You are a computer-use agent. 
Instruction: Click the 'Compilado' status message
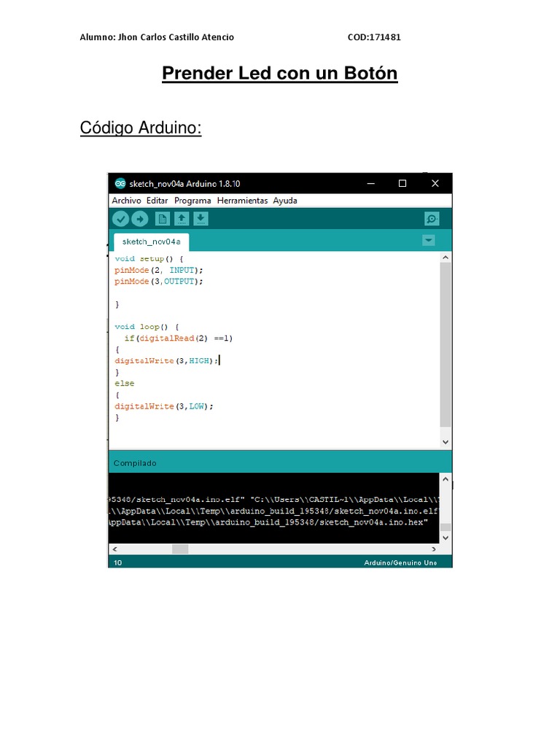coord(135,463)
